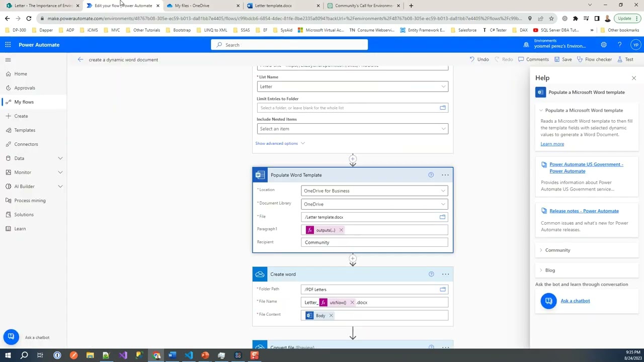This screenshot has height=362, width=644.
Task: Open the help question mark icon in header
Action: tap(620, 45)
